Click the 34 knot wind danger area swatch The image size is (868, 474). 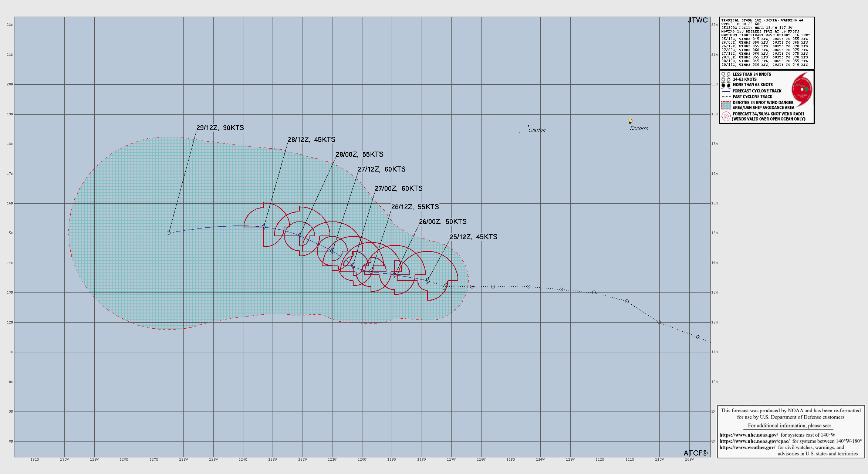[x=726, y=105]
